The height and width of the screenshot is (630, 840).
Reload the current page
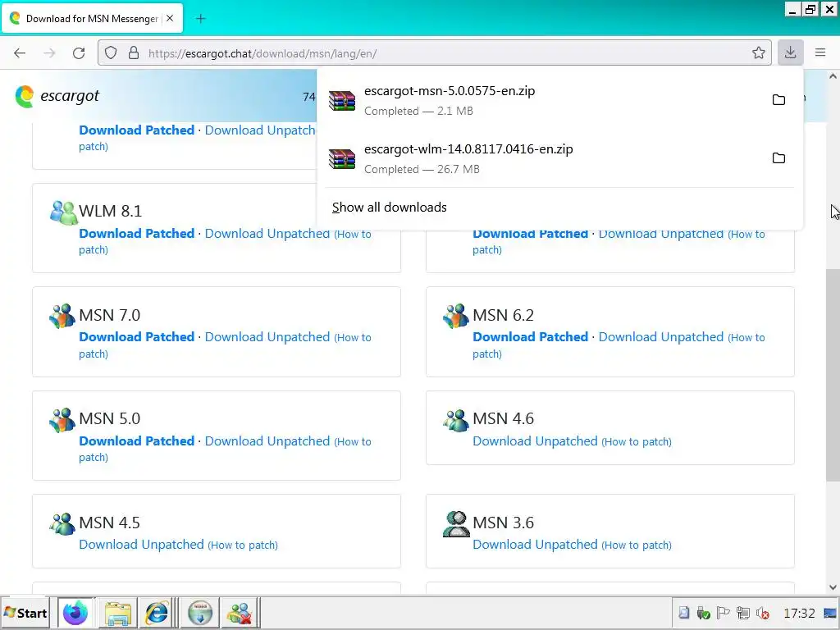(x=79, y=53)
